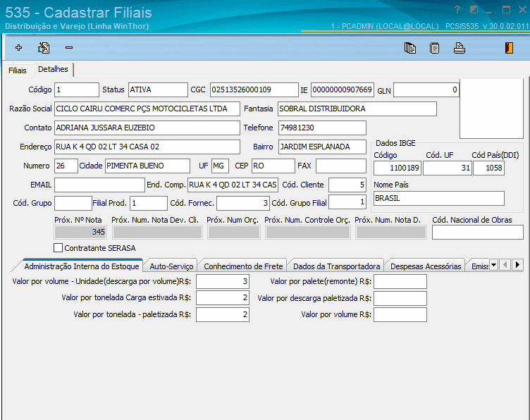
Task: Click the Razão Social field
Action: coord(147,109)
